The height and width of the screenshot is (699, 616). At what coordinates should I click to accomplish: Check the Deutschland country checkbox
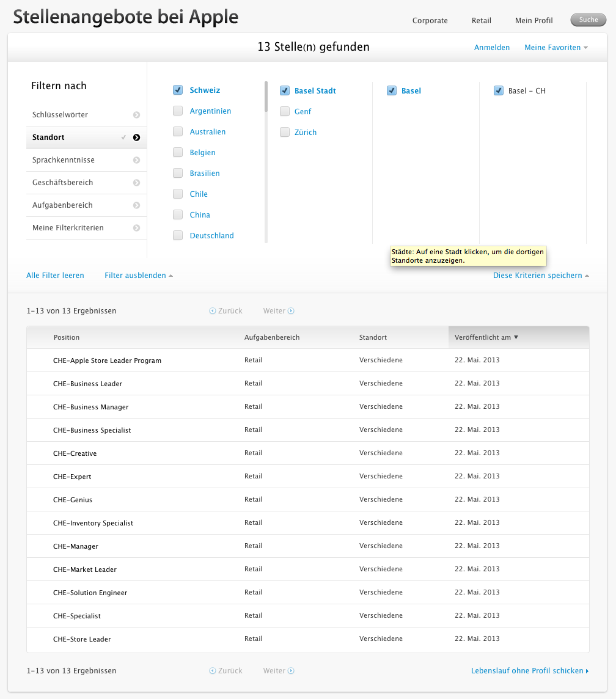pos(178,235)
